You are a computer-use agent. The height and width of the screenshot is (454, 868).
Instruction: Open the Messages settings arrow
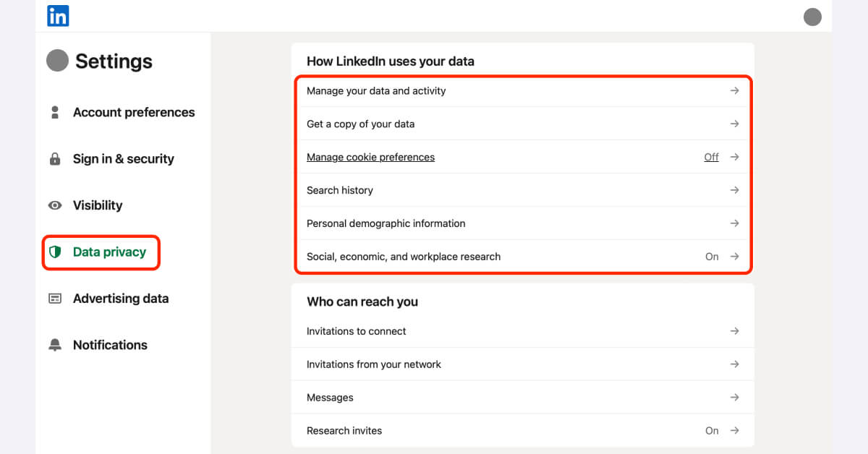click(734, 397)
